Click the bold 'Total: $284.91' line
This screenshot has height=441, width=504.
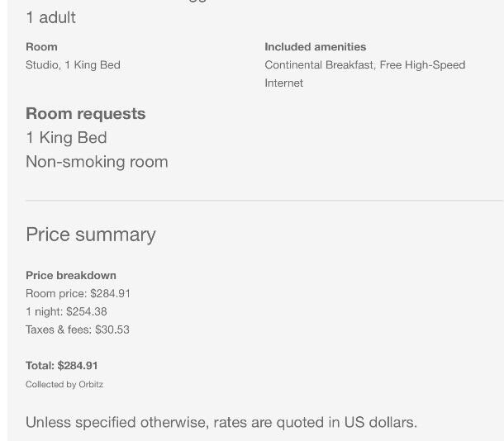click(62, 366)
